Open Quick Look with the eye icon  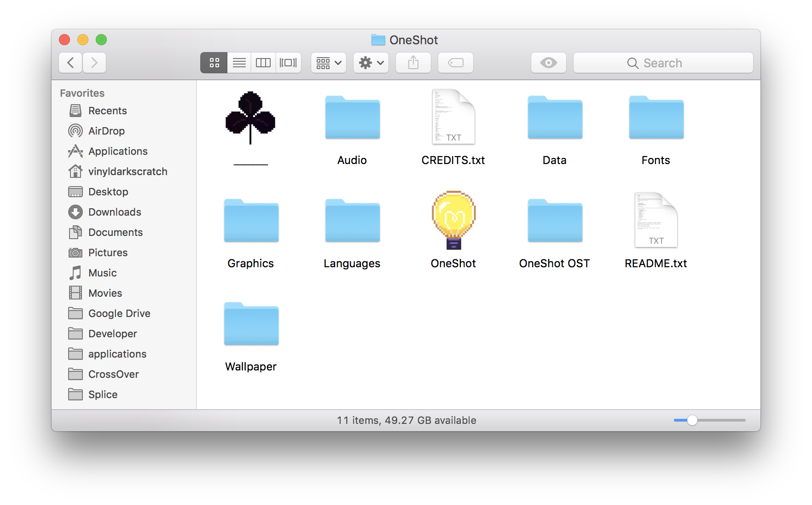pos(548,63)
